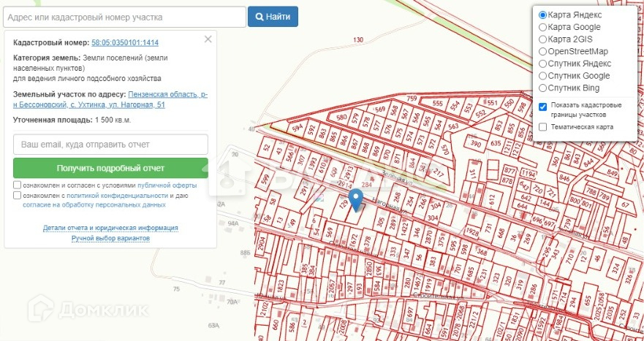Open согласие на обработку персональных данных link

(x=94, y=204)
